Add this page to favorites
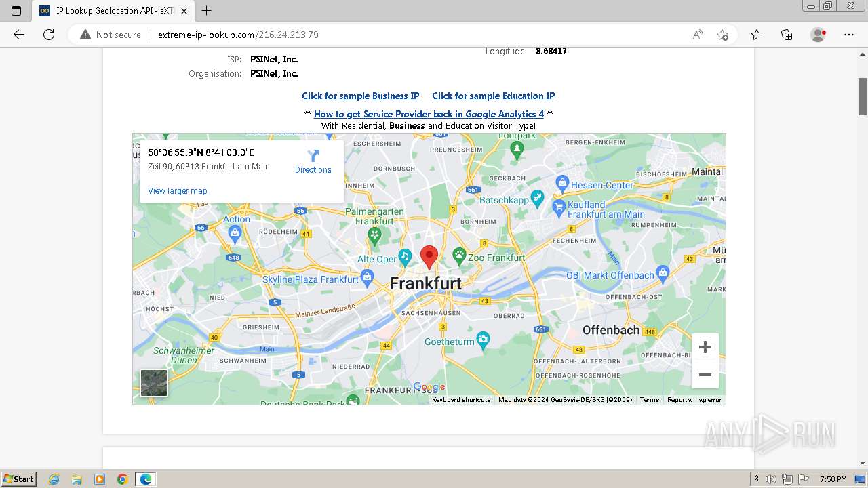Screen dimensions: 868x488 pyautogui.click(x=722, y=35)
